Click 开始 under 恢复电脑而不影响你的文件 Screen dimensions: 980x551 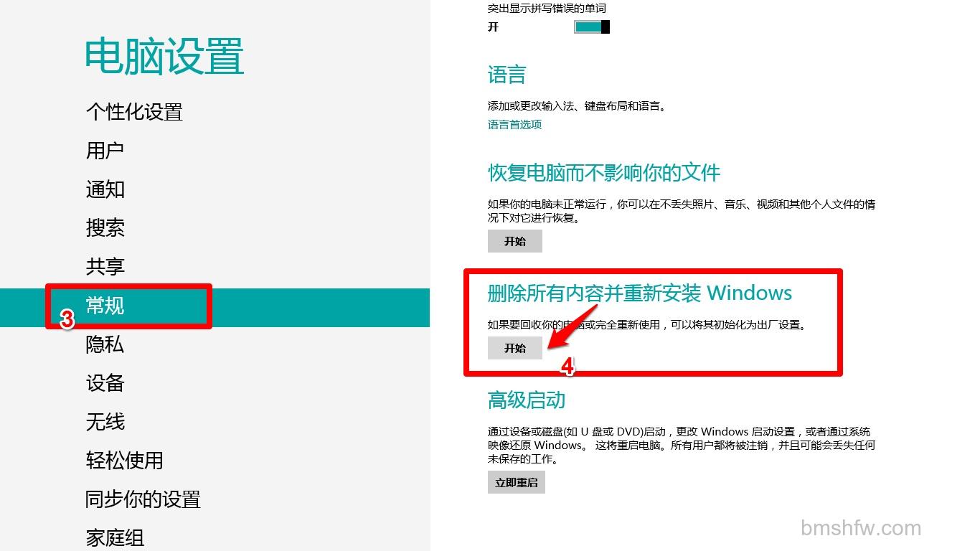(515, 241)
